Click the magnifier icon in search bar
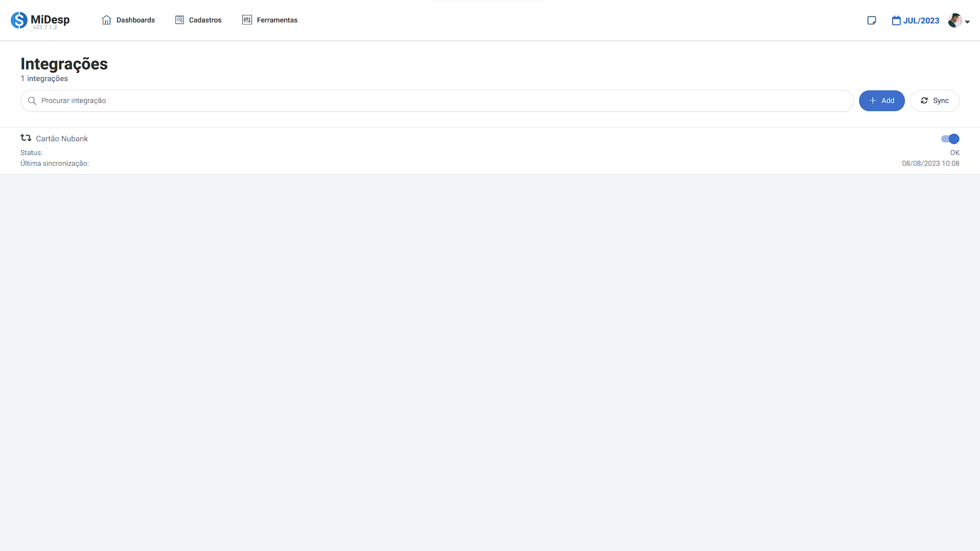Screen dimensions: 980x551 pyautogui.click(x=32, y=101)
